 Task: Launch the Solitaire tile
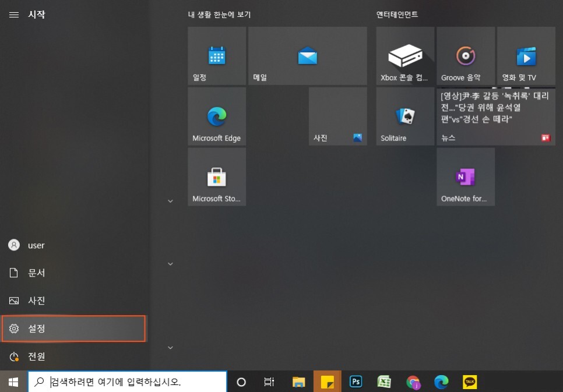[x=405, y=116]
